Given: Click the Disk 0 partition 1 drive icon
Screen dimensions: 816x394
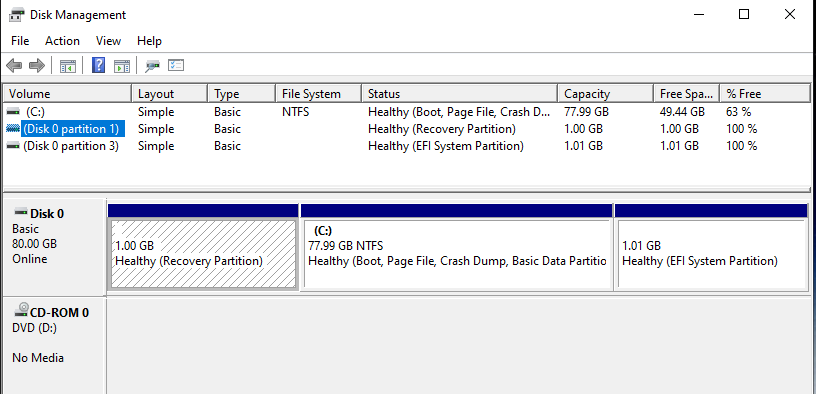Looking at the screenshot, I should coord(14,129).
